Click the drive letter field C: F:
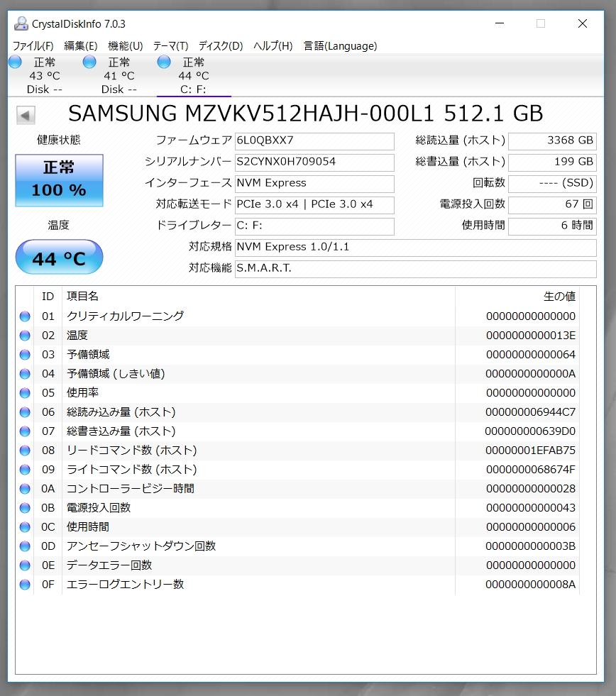Screen dimensions: 616x696 (x=314, y=226)
